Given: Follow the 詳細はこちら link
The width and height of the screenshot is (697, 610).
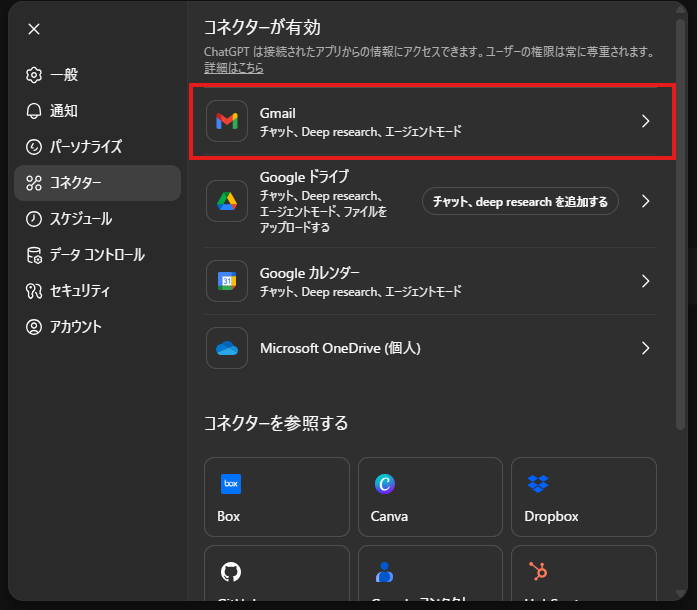Looking at the screenshot, I should [x=233, y=68].
